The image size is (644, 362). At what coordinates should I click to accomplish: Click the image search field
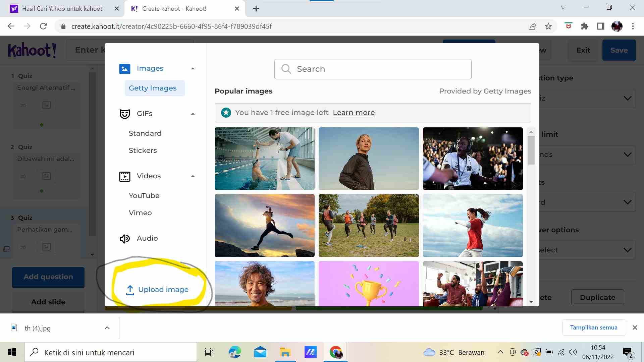tap(373, 69)
